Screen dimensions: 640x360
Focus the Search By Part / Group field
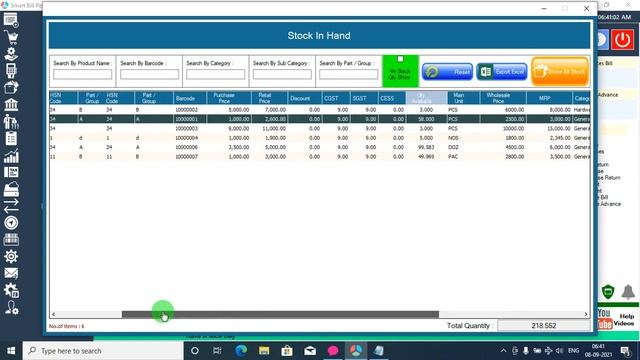[349, 74]
